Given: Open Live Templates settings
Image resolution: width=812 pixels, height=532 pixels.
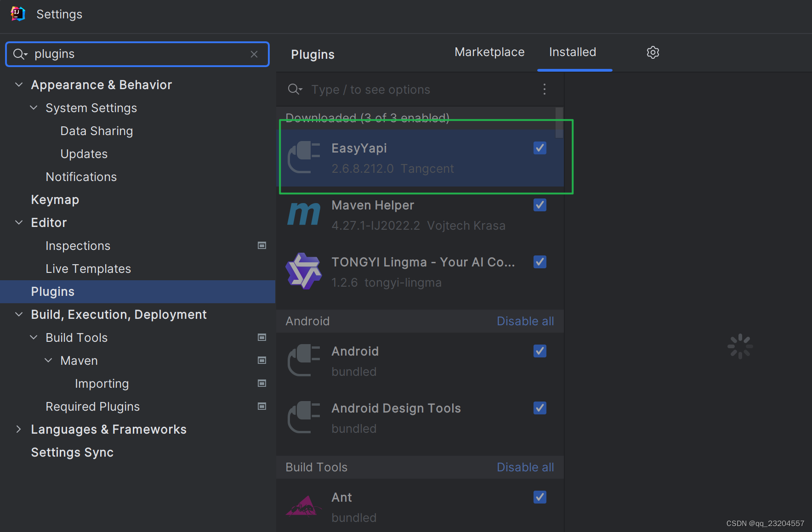Looking at the screenshot, I should click(x=88, y=269).
